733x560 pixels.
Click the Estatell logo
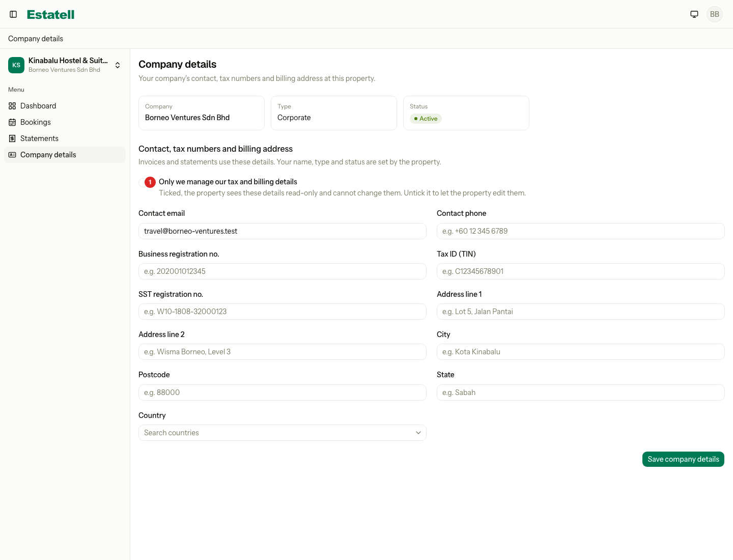point(51,14)
